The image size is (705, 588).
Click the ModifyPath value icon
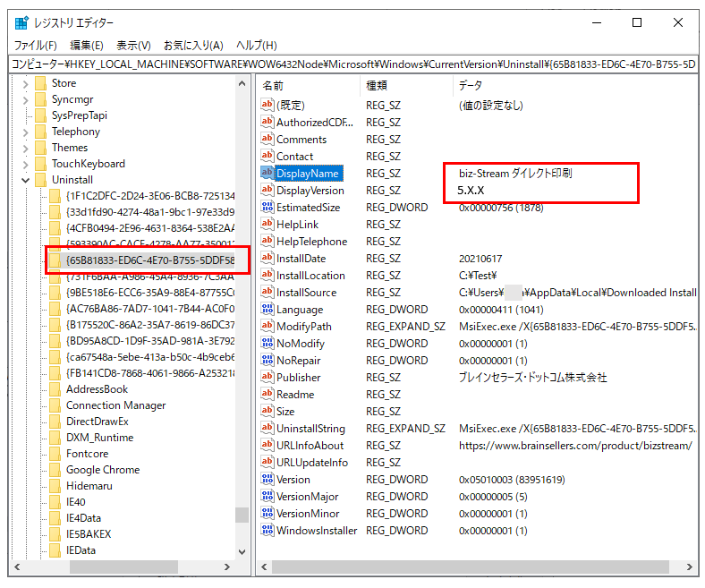click(x=268, y=326)
